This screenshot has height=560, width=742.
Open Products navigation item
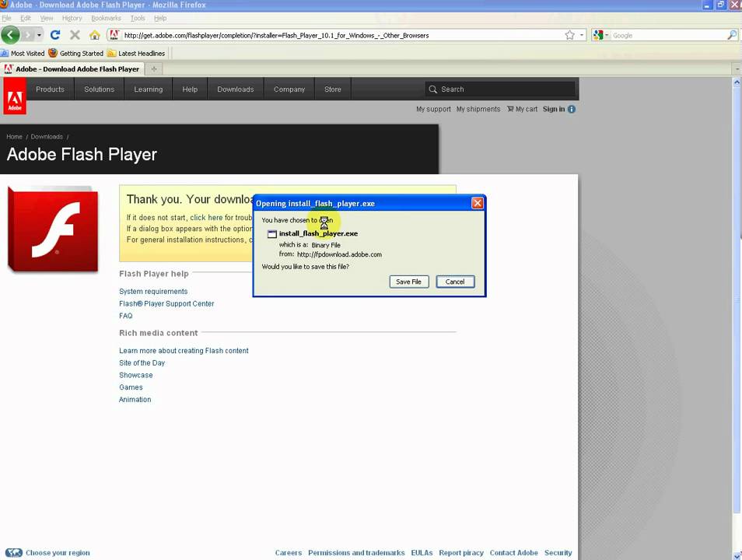50,89
